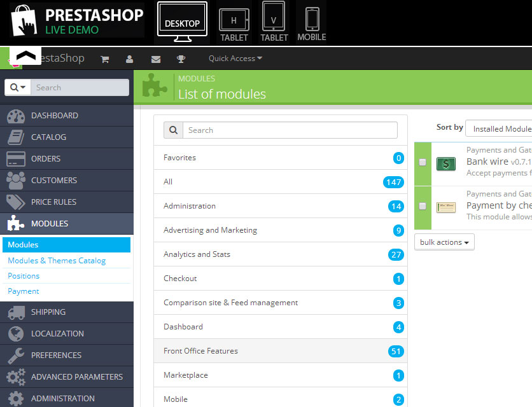
Task: Click the Preferences wrench icon
Action: pos(16,355)
